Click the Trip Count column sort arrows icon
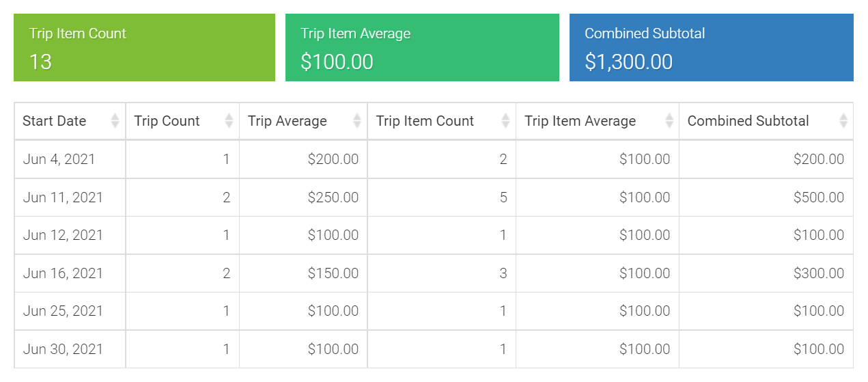 (x=229, y=121)
